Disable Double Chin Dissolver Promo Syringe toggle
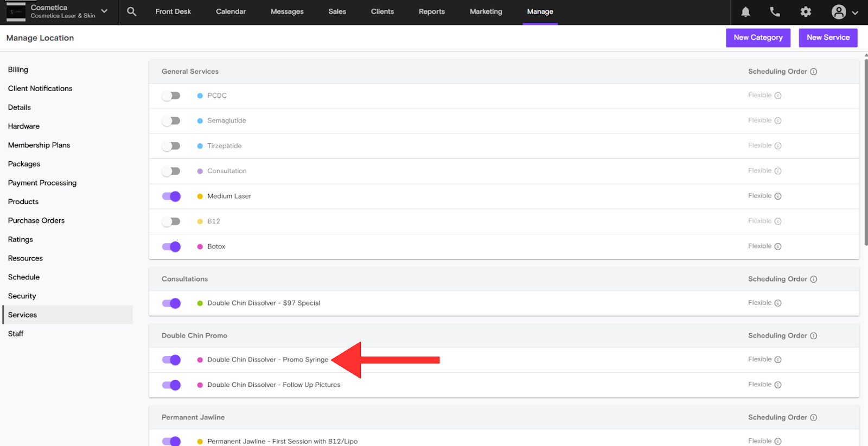 pos(171,360)
